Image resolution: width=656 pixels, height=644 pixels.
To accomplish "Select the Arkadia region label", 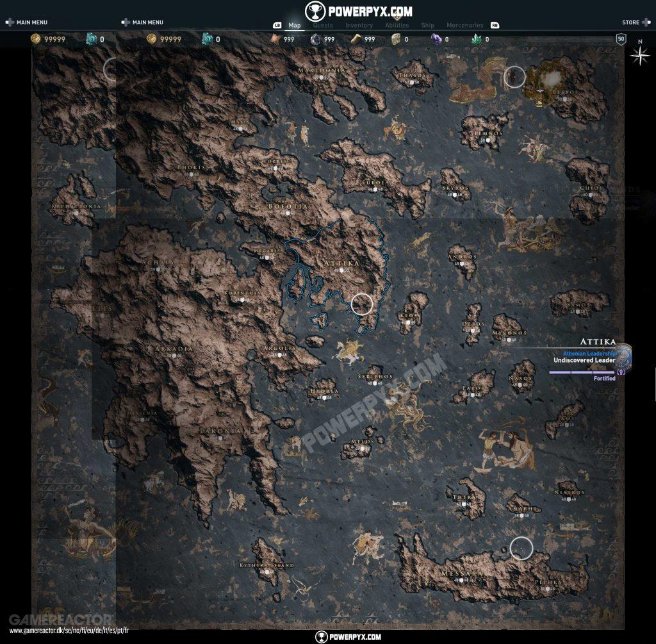I will pos(174,349).
